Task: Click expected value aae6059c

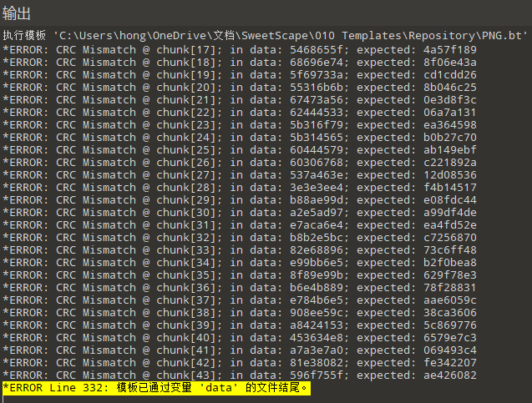Action: point(450,300)
